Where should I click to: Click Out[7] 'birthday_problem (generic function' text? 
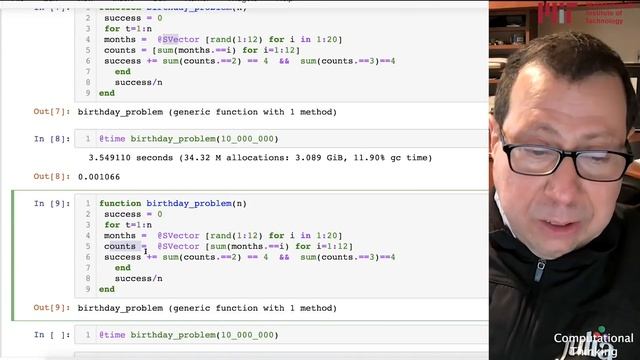(207, 112)
